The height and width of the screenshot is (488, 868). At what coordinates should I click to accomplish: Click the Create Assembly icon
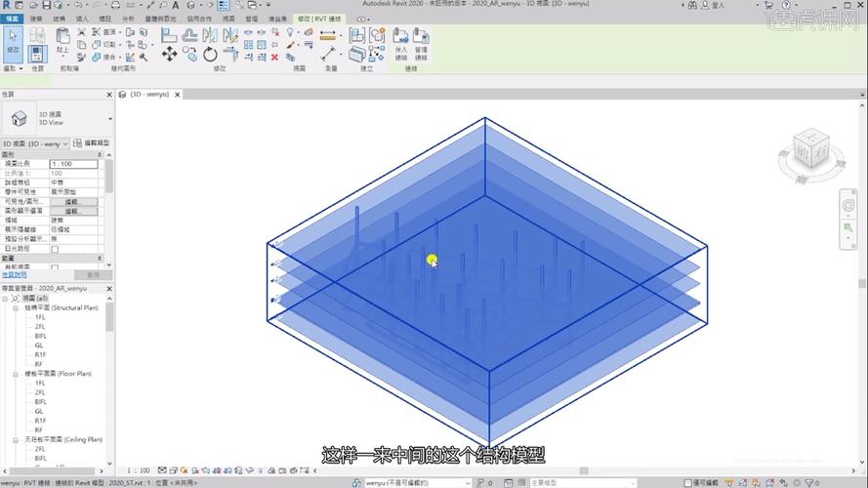tap(356, 35)
